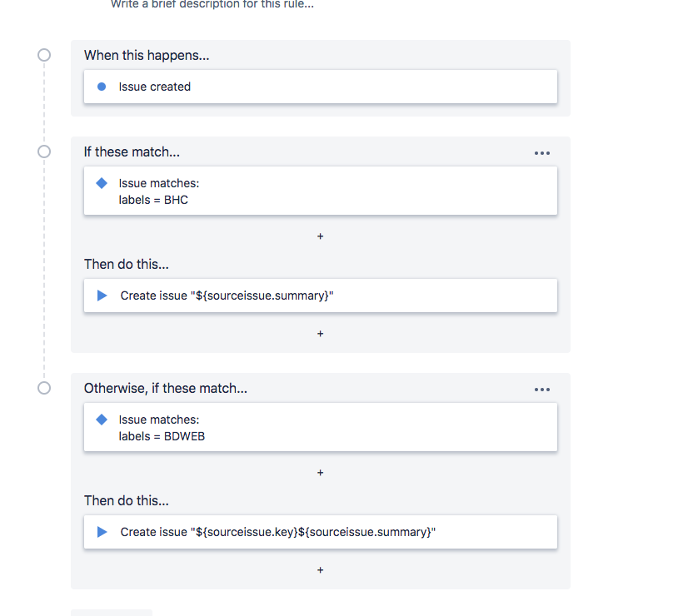Select the timeline circle beside If these match
Image resolution: width=698 pixels, height=616 pixels.
coord(43,152)
